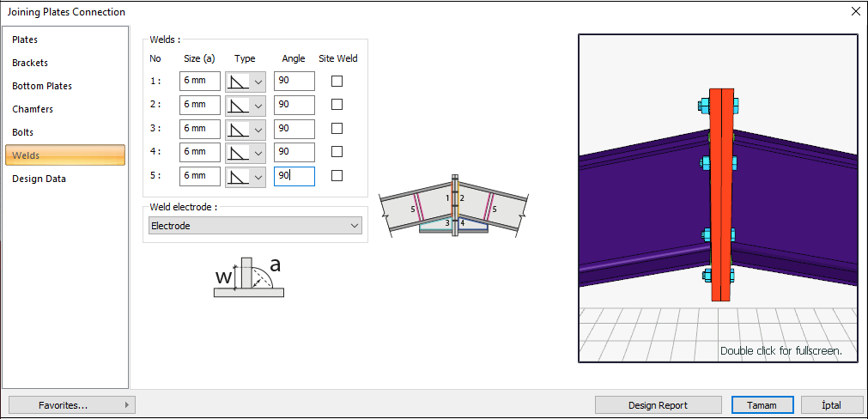The image size is (868, 419).
Task: Edit the Size value for weld 5
Action: click(200, 175)
